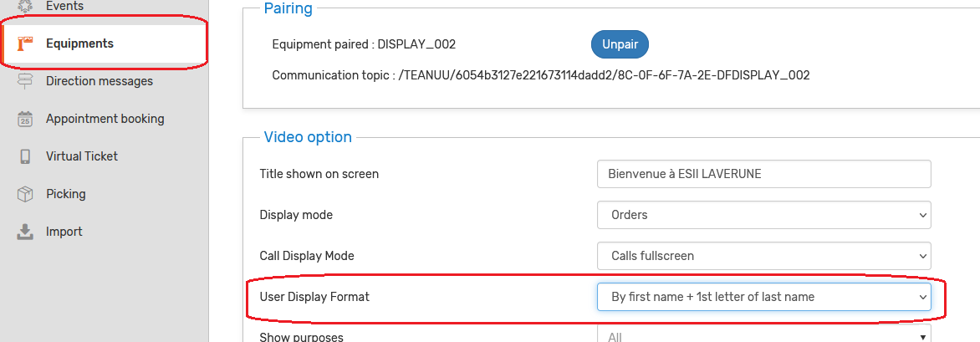Select Virtual Ticket in the sidebar

[82, 156]
